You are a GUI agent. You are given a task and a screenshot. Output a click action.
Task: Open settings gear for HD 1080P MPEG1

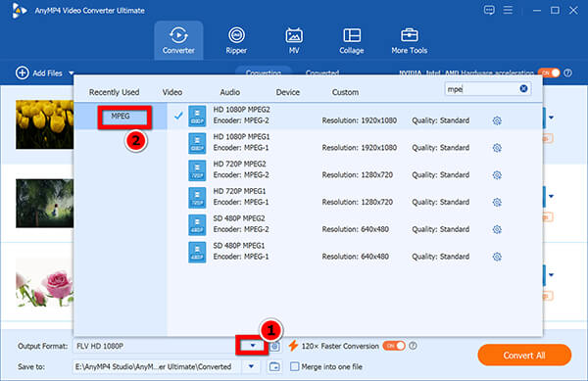click(497, 148)
